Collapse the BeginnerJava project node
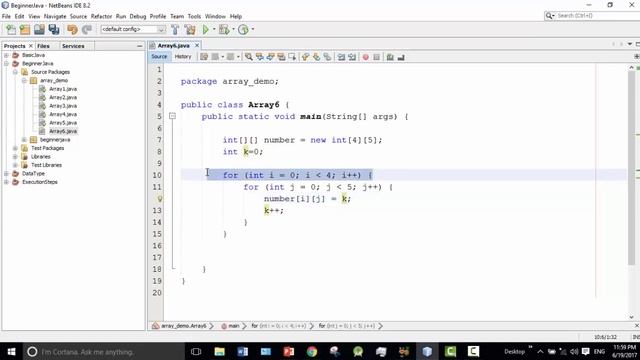 pos(6,64)
